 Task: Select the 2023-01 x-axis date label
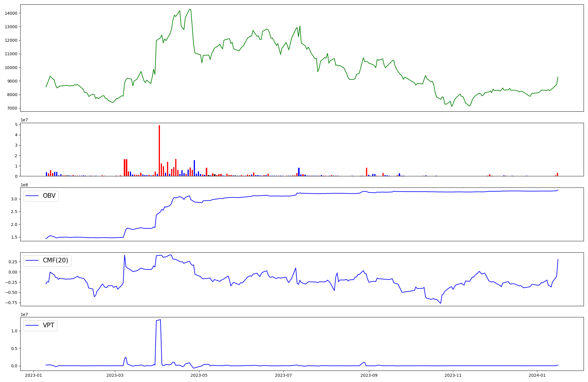[33, 375]
